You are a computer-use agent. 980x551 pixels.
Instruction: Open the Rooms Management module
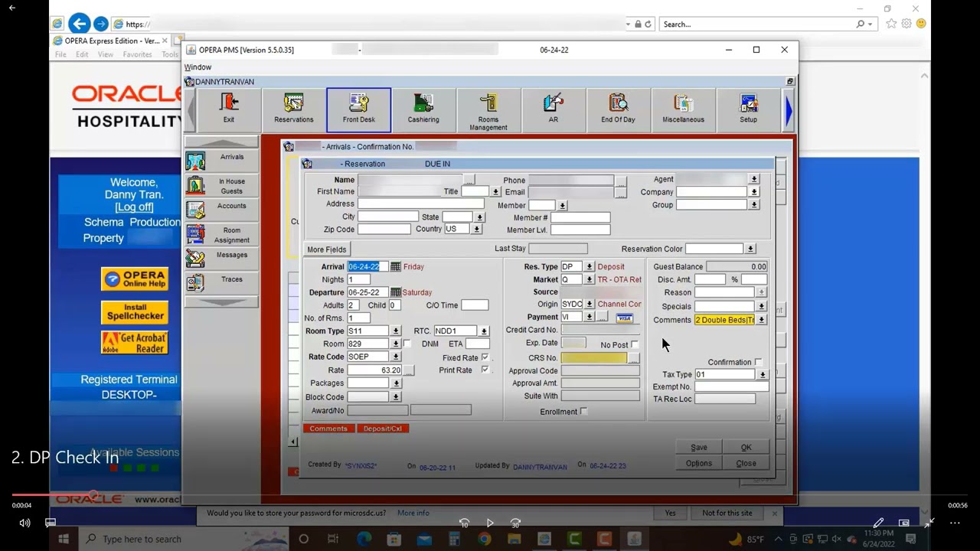[488, 109]
